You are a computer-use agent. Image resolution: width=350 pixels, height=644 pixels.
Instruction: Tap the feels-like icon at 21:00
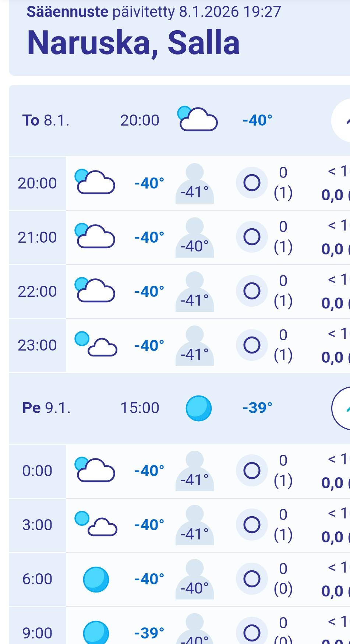194,237
